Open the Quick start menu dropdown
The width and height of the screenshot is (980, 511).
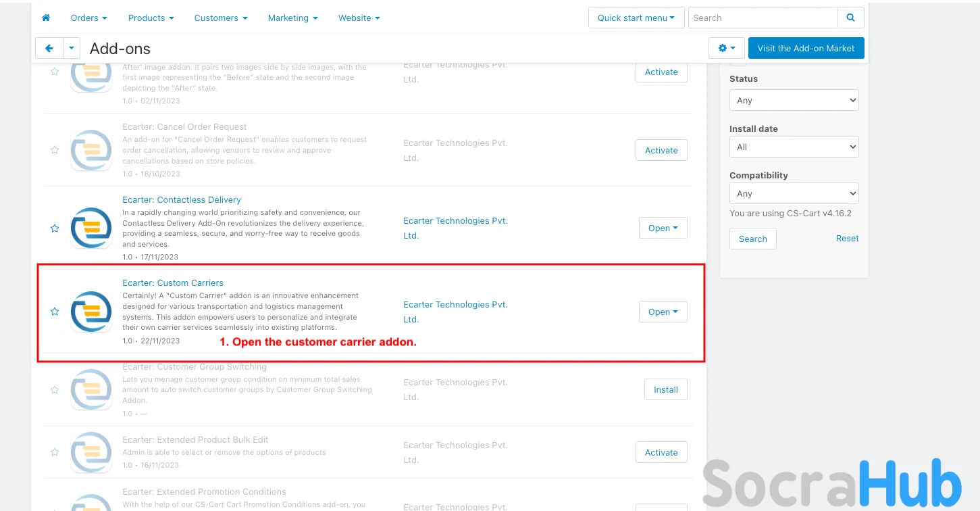click(x=636, y=18)
